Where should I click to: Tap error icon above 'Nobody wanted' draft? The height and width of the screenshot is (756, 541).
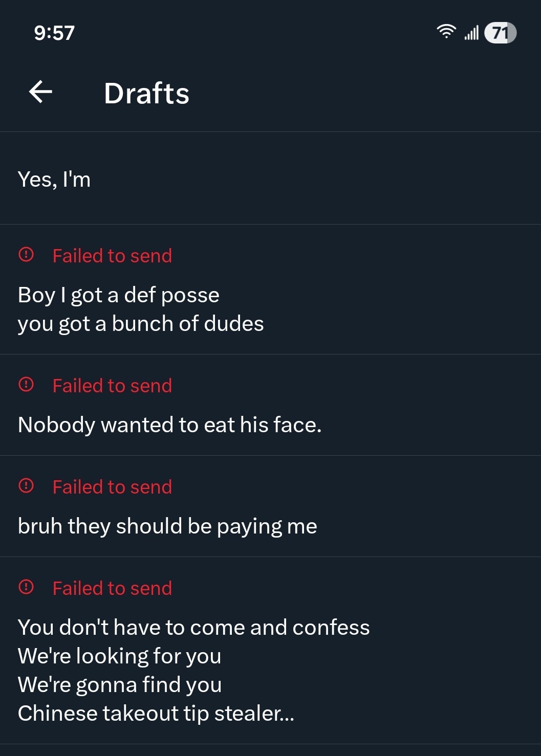[26, 384]
